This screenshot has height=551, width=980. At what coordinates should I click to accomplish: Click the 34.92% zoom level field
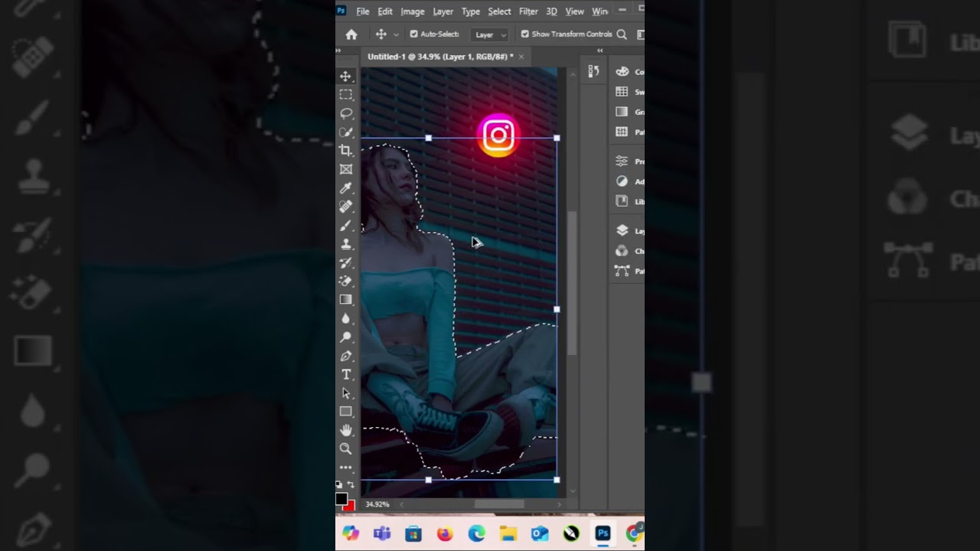click(377, 504)
